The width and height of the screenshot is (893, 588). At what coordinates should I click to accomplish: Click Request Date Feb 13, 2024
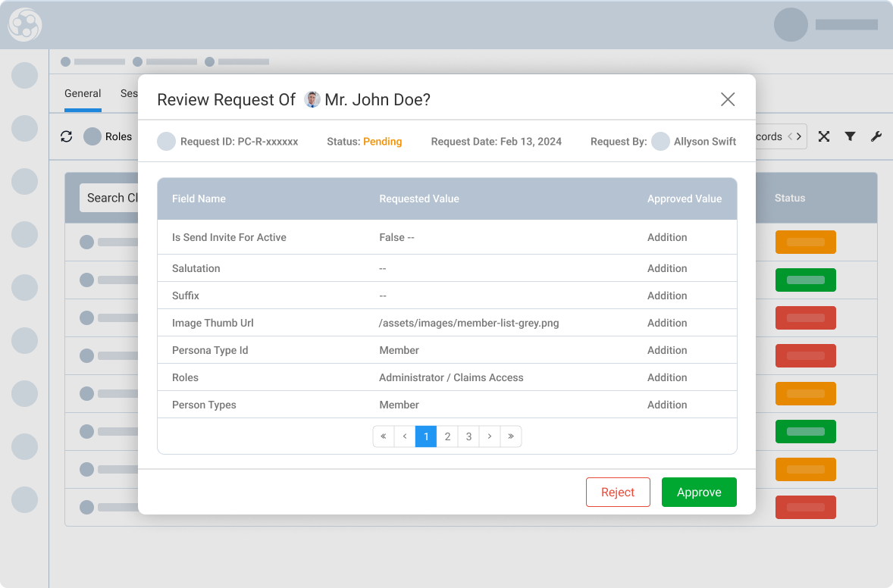coord(496,141)
